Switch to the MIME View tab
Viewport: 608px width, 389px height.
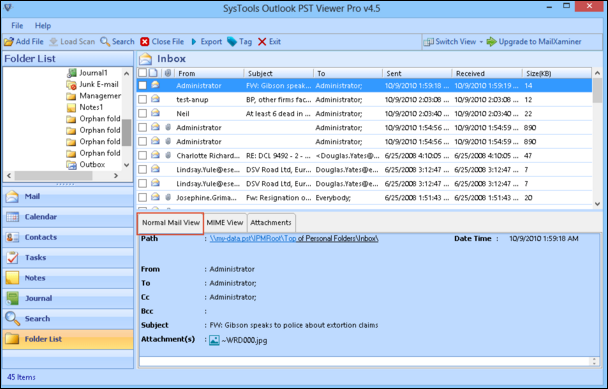click(225, 223)
